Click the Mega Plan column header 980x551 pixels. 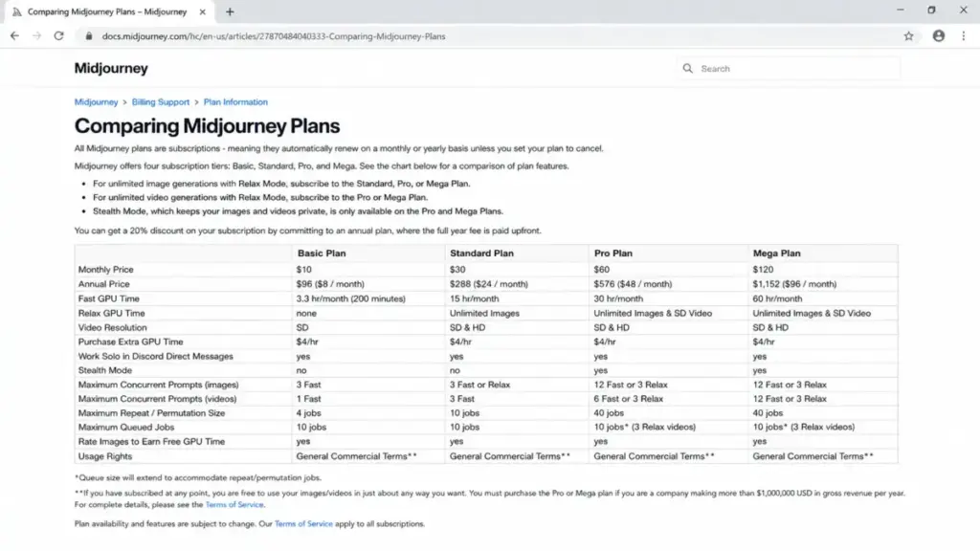point(776,253)
